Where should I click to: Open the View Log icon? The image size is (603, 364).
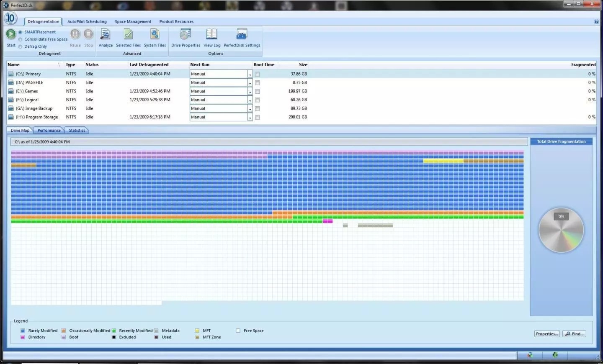tap(211, 35)
